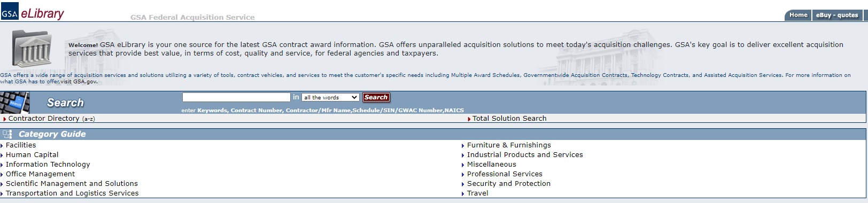Open the Total Solution Search link
This screenshot has height=203, width=868.
tap(509, 119)
